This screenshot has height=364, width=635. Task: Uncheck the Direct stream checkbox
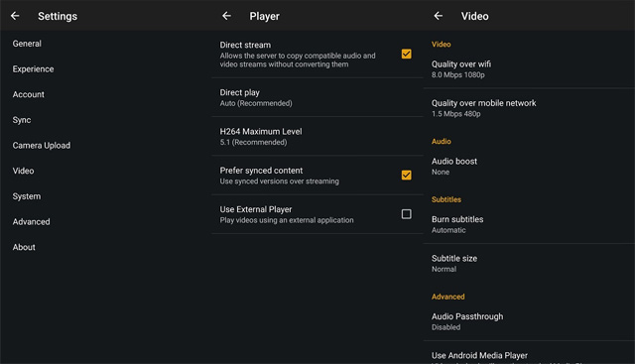[406, 54]
